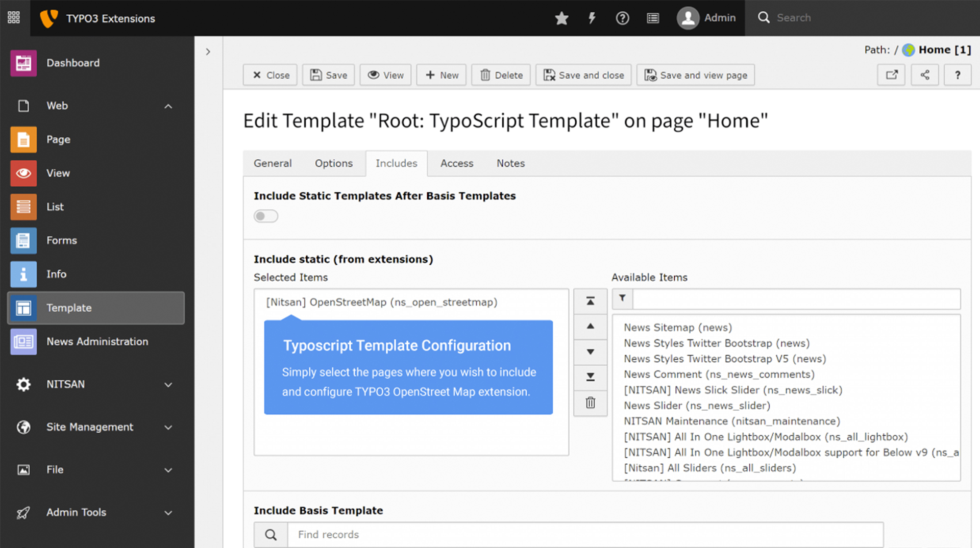Expand the Admin Tools group
This screenshot has width=980, height=548.
click(168, 513)
